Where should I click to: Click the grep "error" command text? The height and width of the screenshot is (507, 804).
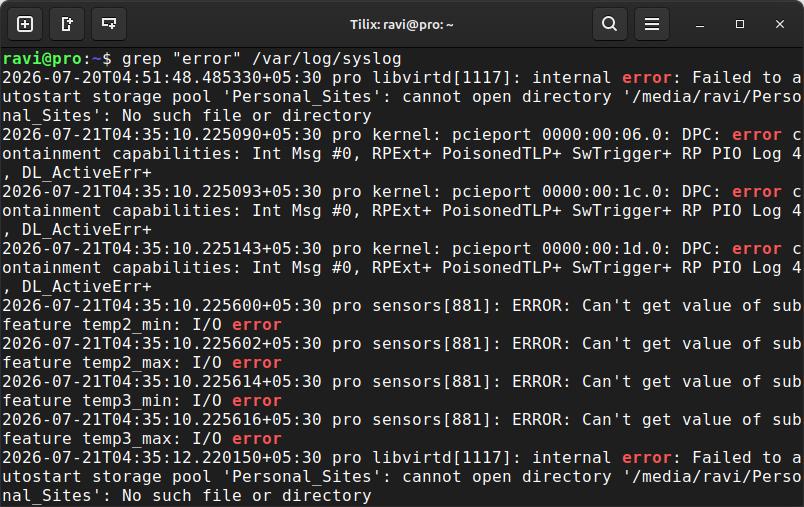(x=181, y=59)
